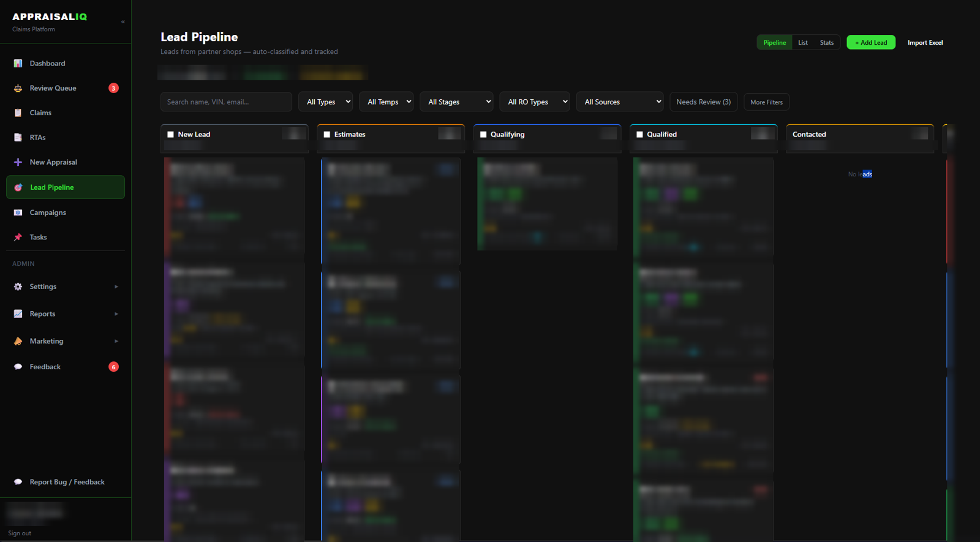Open the All Temps dropdown

(x=386, y=102)
